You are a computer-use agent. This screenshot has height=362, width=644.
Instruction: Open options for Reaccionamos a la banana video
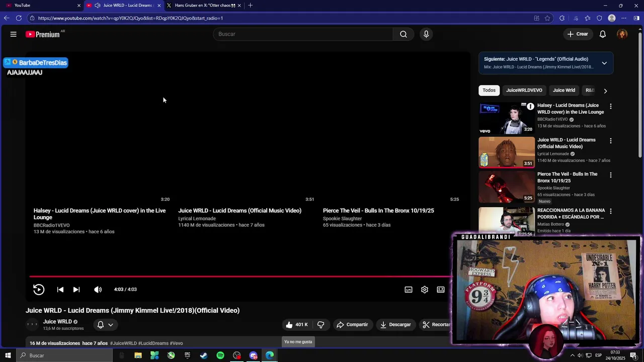coord(611,211)
